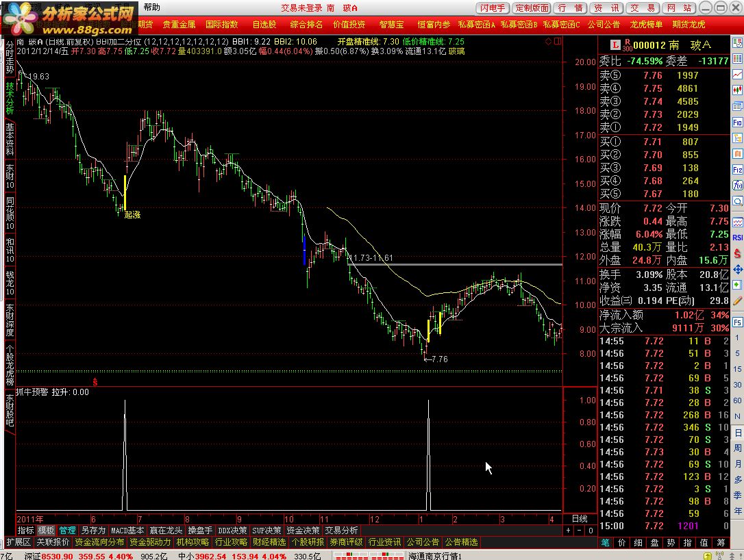Click the magnifier zoom icon in right toolbar
This screenshot has height=560, width=744.
click(x=737, y=201)
